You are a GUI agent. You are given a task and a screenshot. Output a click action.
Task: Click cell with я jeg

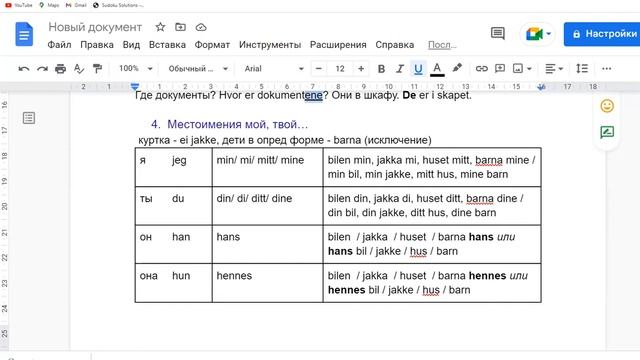coord(173,167)
